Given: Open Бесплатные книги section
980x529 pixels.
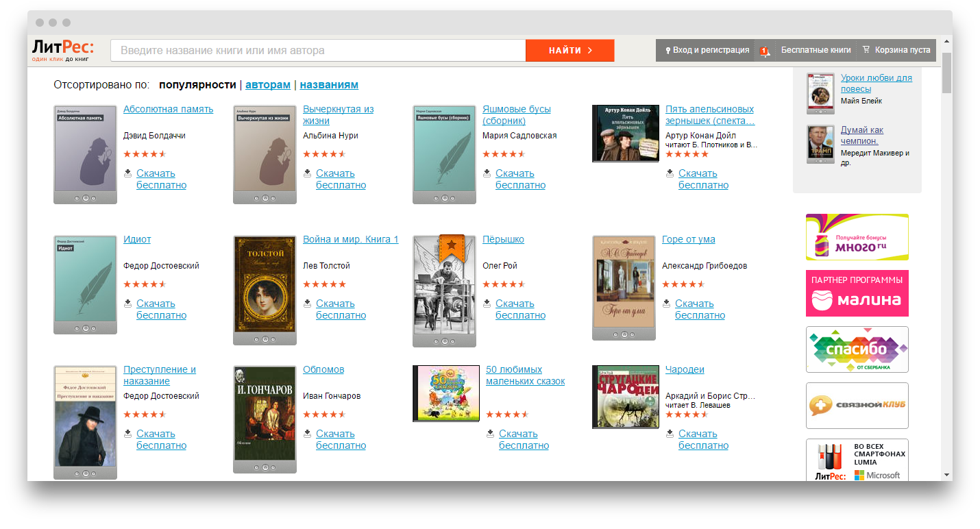Looking at the screenshot, I should [816, 50].
